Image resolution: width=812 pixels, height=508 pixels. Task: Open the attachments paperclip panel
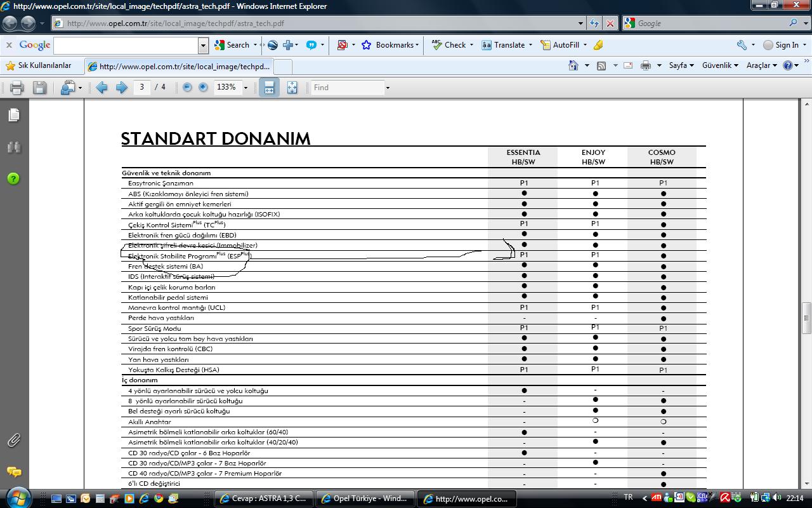[13, 440]
